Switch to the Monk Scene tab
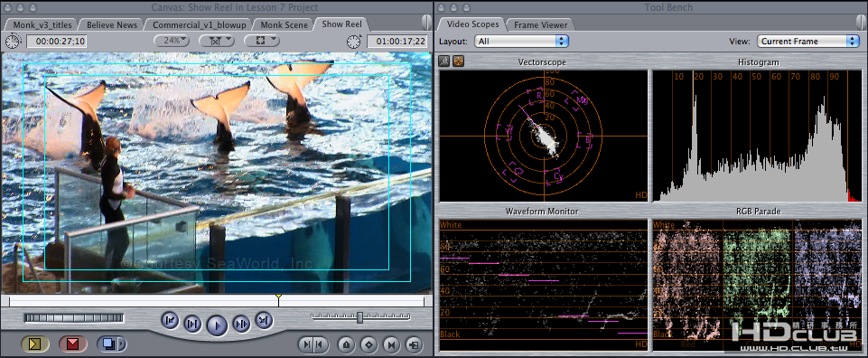This screenshot has width=868, height=358. tap(284, 24)
